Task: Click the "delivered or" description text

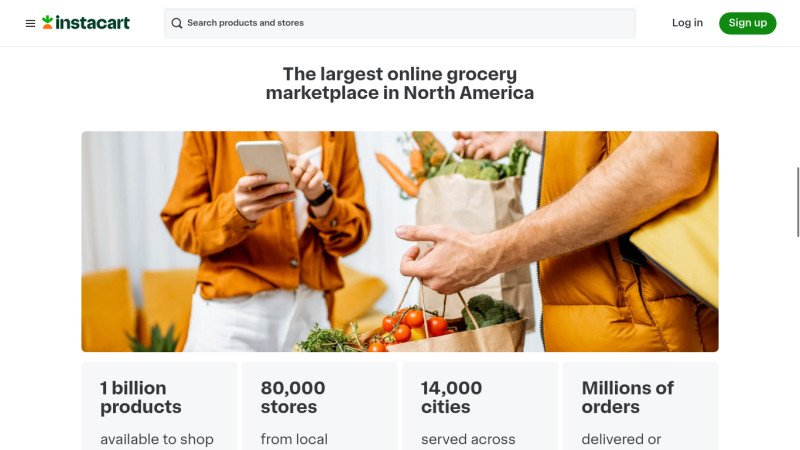Action: pyautogui.click(x=621, y=439)
